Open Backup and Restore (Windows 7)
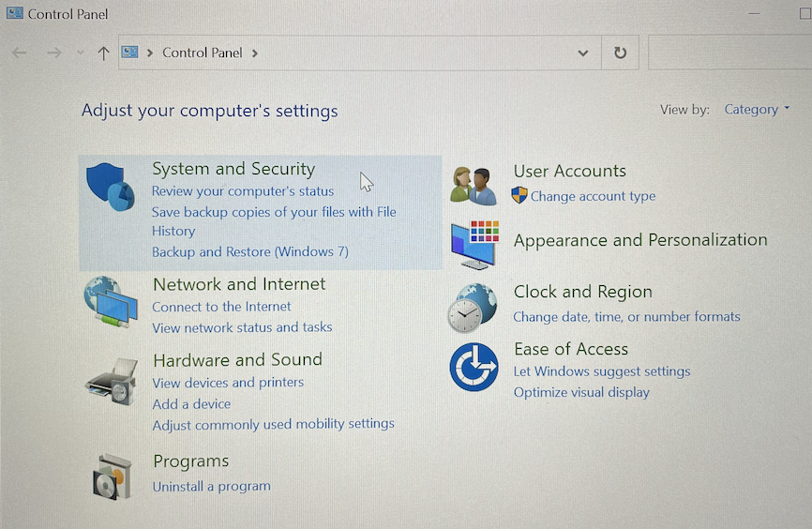The image size is (812, 529). (x=250, y=251)
